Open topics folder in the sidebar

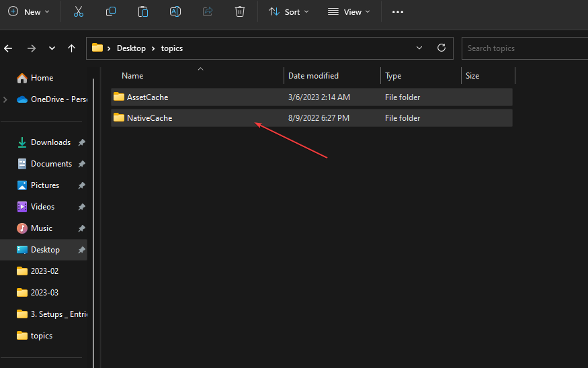click(34, 336)
